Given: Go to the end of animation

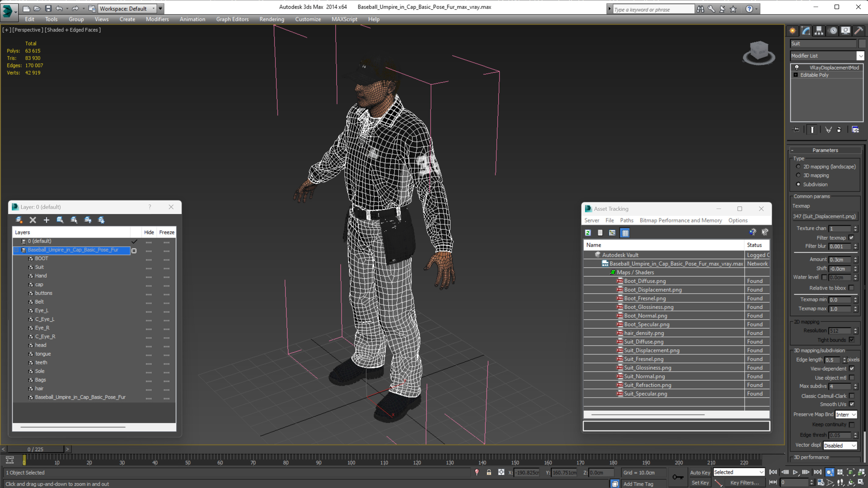Looking at the screenshot, I should pos(817,472).
